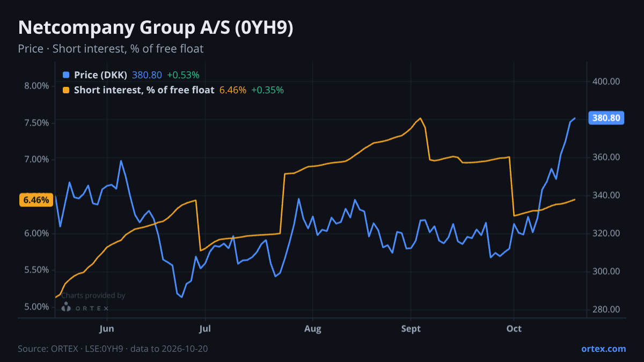This screenshot has height=362, width=644.
Task: Click the +0.35% short interest change value
Action: tap(267, 90)
